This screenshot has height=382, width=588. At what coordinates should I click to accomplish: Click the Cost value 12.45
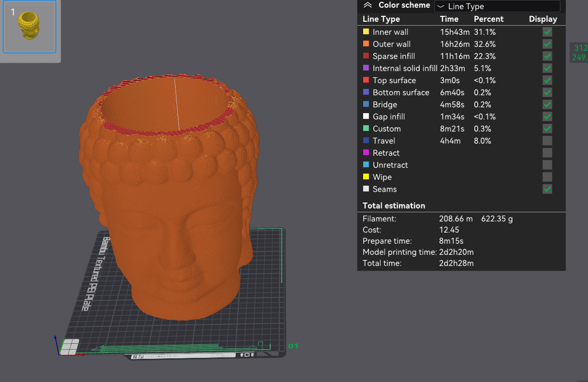click(x=449, y=230)
